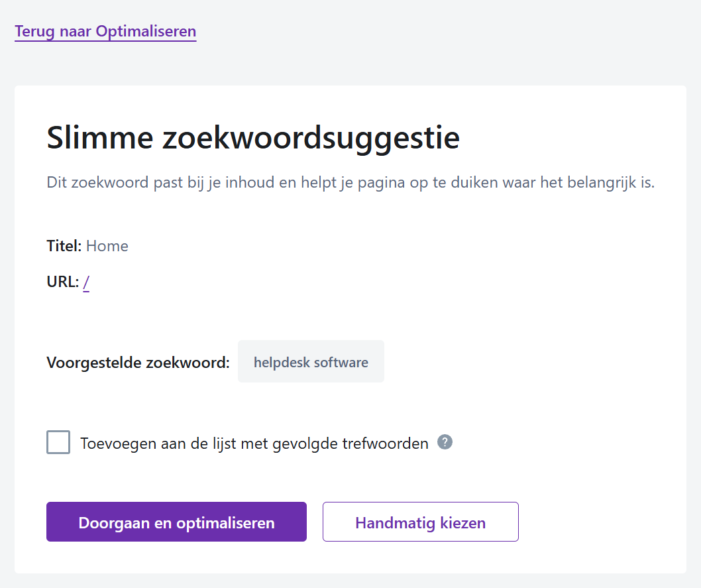Follow the back link at the top
The image size is (701, 588).
pyautogui.click(x=105, y=30)
